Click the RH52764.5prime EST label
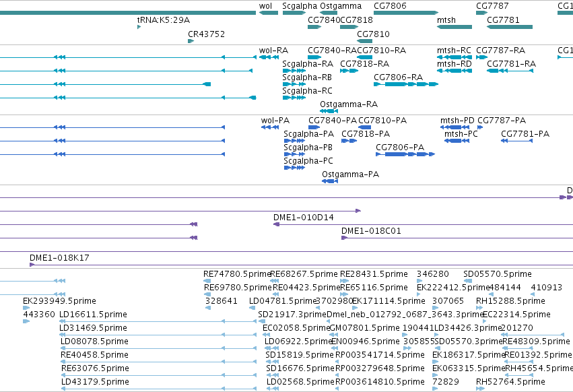The height and width of the screenshot is (392, 573). point(510,382)
